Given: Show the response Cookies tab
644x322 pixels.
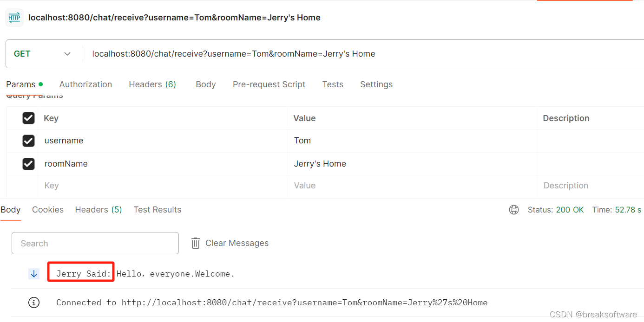Looking at the screenshot, I should point(48,210).
